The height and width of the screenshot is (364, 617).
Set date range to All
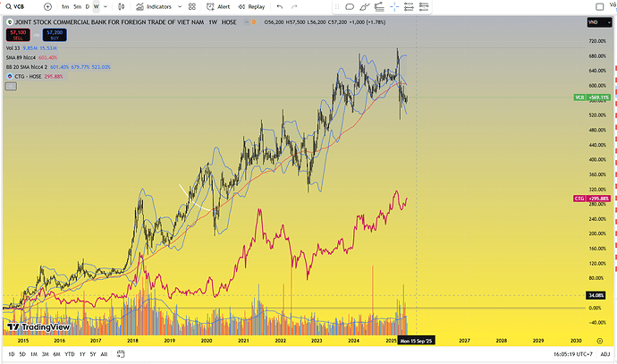pos(104,354)
